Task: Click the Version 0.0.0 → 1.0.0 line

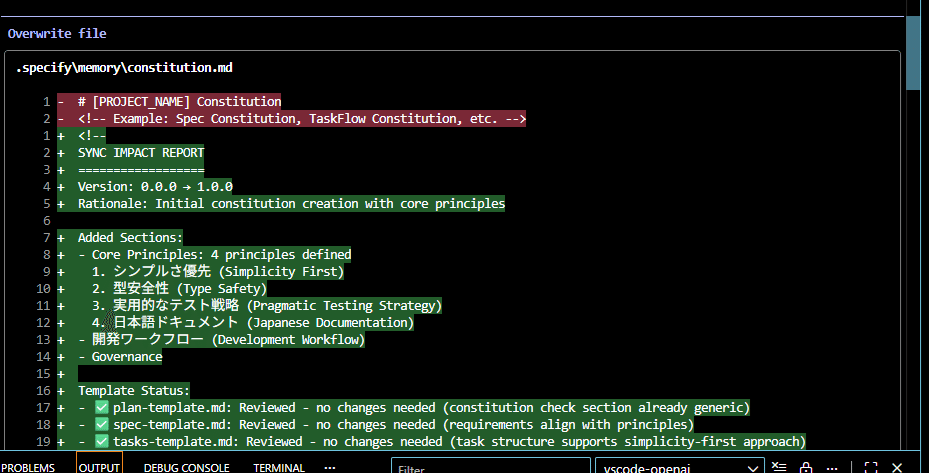Action: pyautogui.click(x=155, y=186)
